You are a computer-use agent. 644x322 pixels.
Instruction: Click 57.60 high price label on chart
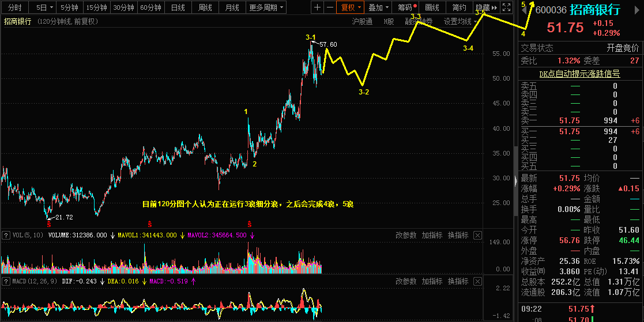click(x=327, y=44)
